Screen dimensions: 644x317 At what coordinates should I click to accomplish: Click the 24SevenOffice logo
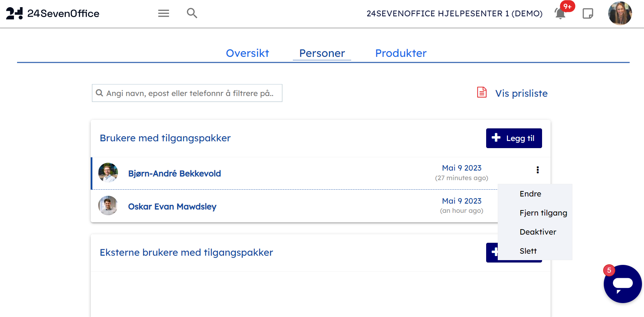(x=53, y=14)
